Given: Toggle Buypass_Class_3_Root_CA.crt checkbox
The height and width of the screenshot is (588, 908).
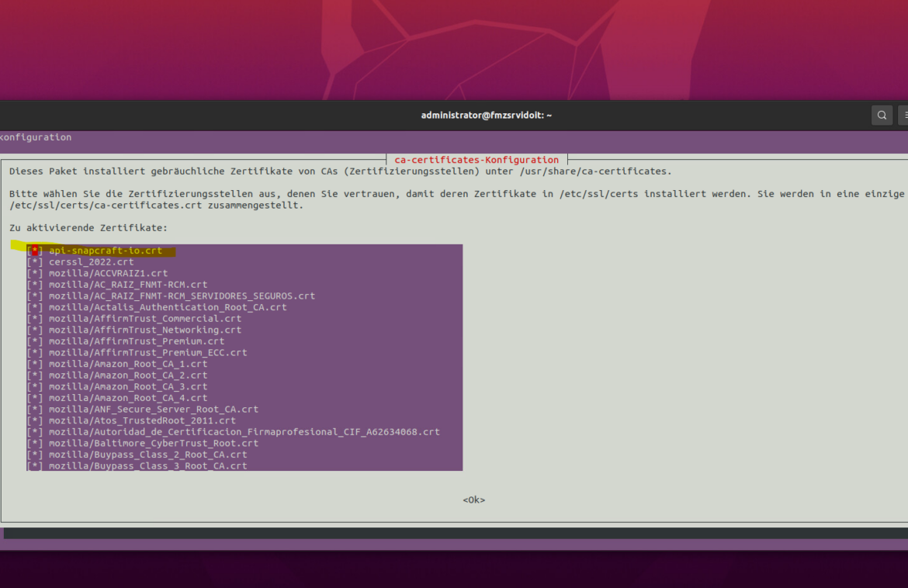Looking at the screenshot, I should pyautogui.click(x=35, y=466).
